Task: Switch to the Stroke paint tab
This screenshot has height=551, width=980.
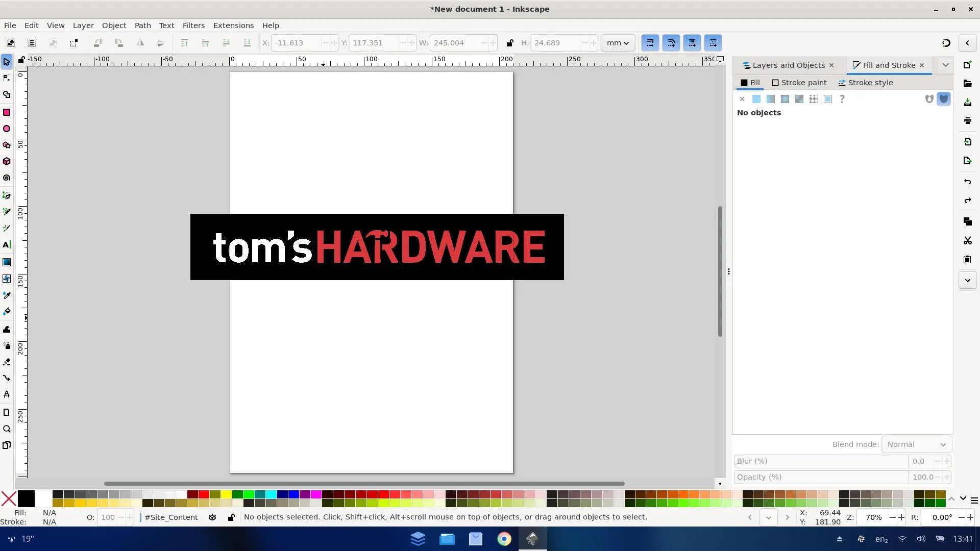Action: pyautogui.click(x=799, y=83)
